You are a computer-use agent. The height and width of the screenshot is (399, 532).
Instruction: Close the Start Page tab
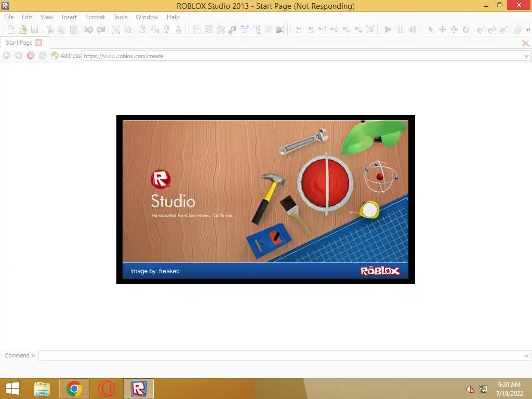pos(38,43)
